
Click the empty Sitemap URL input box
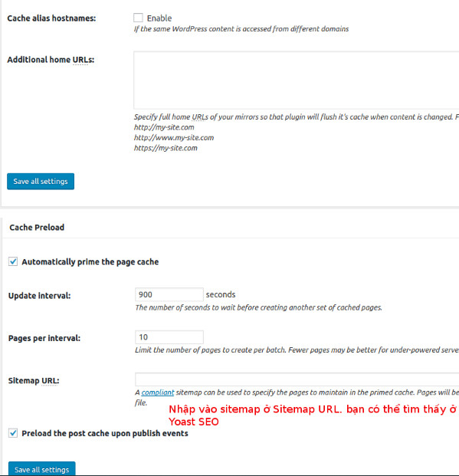click(297, 379)
